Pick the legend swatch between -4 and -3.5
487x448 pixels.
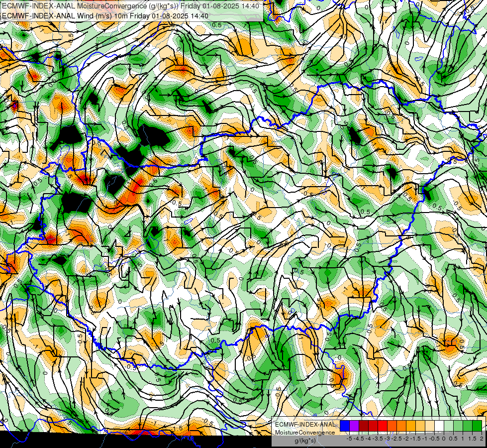click(373, 426)
